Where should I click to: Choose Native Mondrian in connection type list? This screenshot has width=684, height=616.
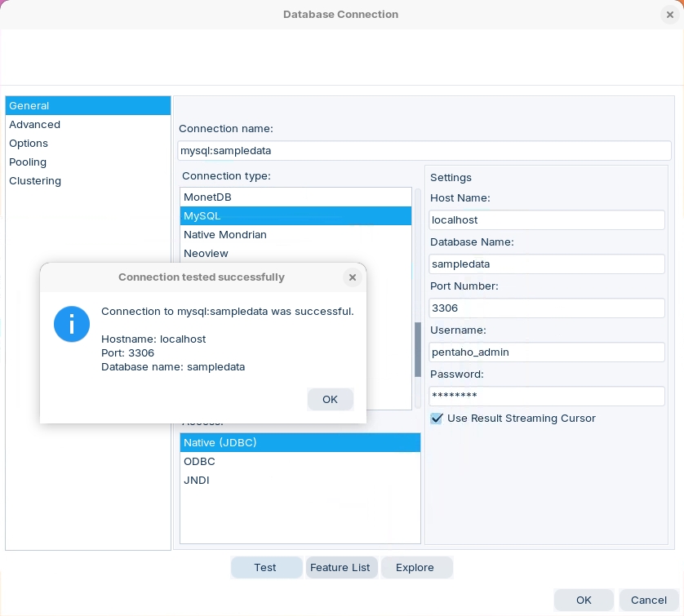[x=225, y=235]
